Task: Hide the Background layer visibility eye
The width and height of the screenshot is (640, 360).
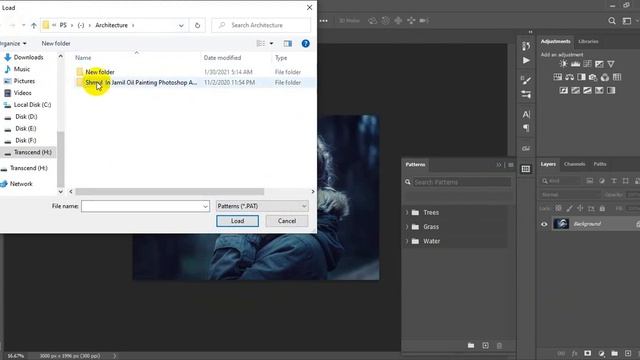Action: click(544, 224)
